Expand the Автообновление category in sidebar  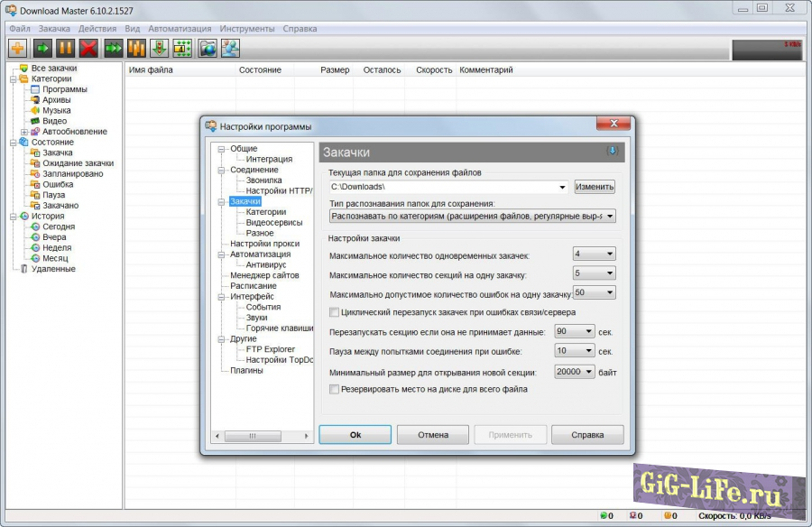(x=24, y=132)
